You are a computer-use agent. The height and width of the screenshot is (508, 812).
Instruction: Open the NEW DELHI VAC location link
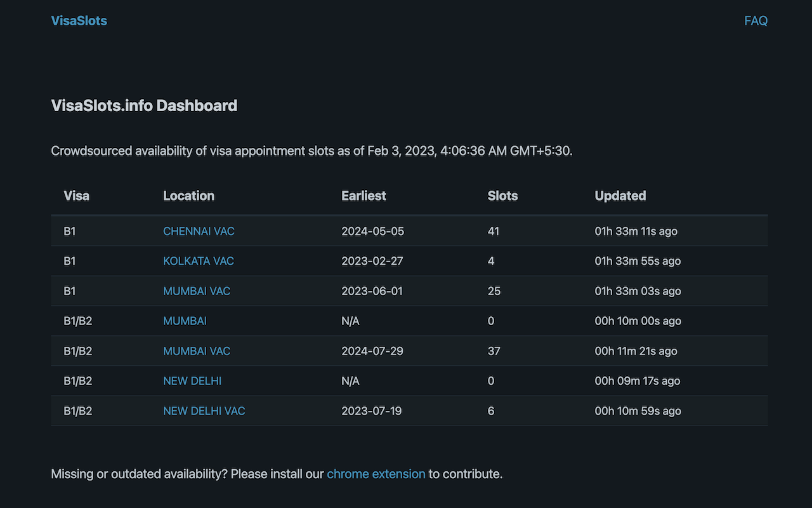coord(204,411)
